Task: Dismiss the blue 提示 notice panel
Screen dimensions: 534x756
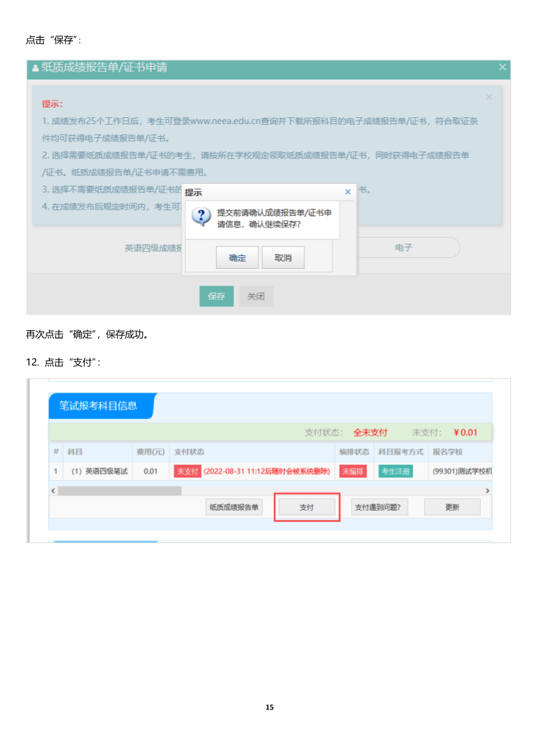Action: click(x=489, y=97)
